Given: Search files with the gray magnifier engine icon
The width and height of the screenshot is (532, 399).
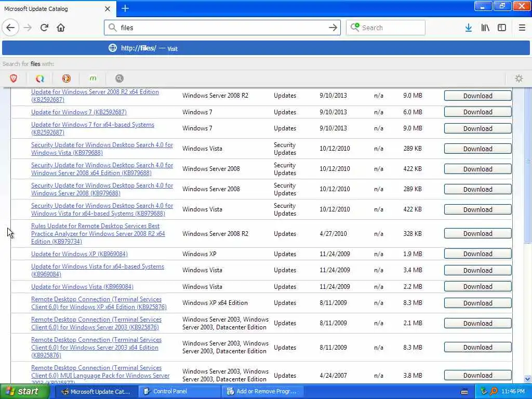Looking at the screenshot, I should coord(119,78).
